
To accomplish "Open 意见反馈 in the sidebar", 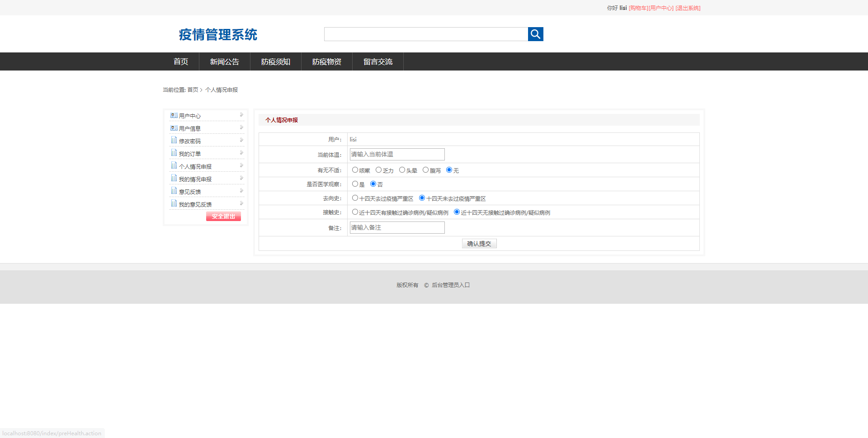I will point(190,192).
